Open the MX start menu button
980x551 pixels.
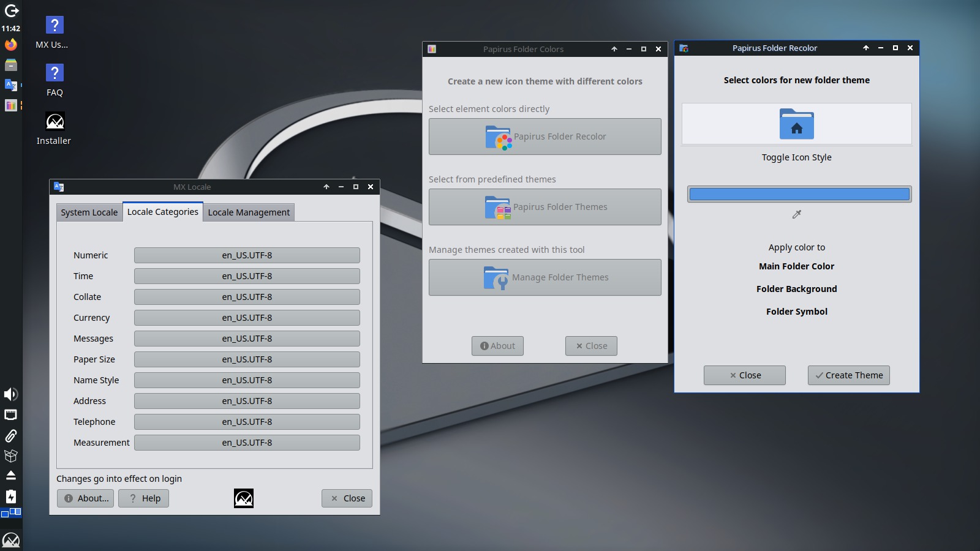(11, 540)
